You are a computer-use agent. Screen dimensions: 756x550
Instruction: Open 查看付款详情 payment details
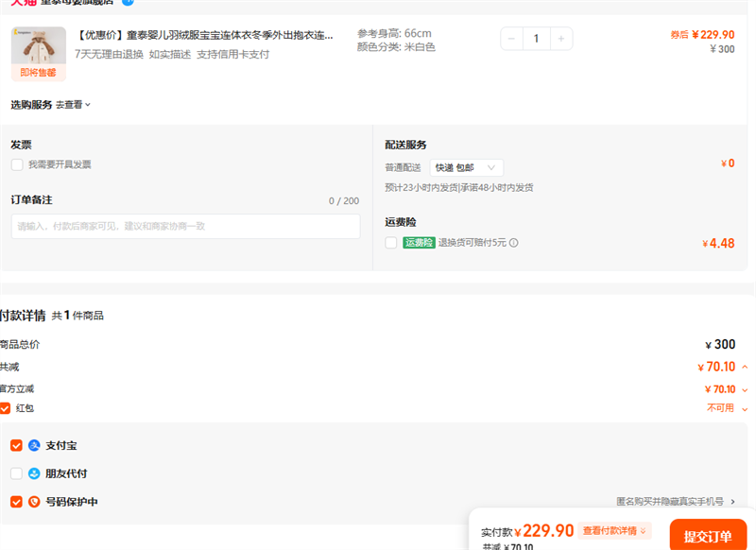coord(615,531)
